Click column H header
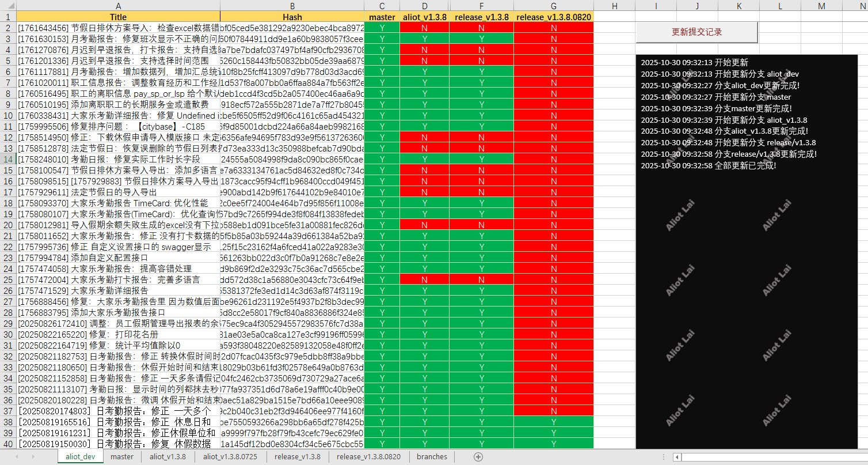The height and width of the screenshot is (465, 868). tap(614, 6)
